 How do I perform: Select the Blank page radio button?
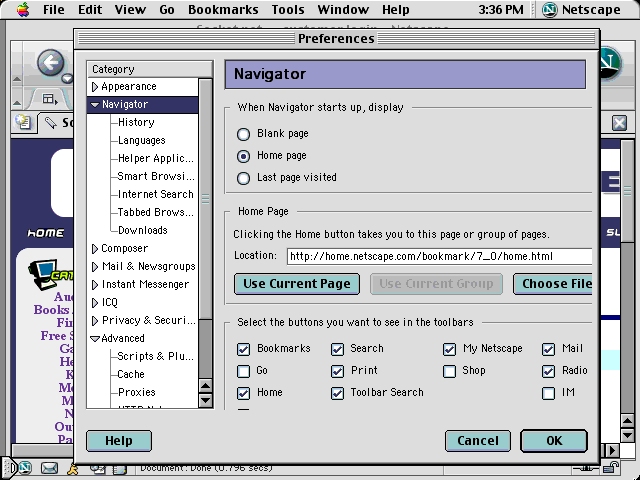[x=244, y=134]
